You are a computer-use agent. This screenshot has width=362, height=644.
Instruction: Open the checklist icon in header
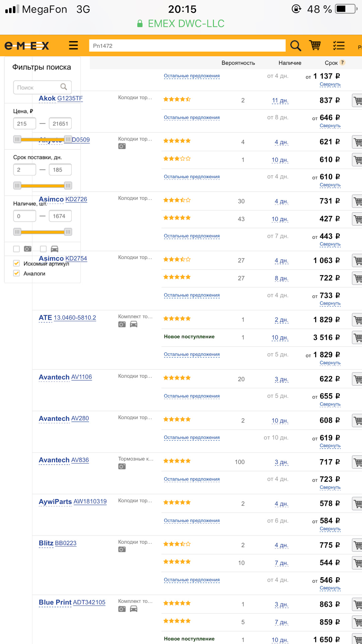339,45
